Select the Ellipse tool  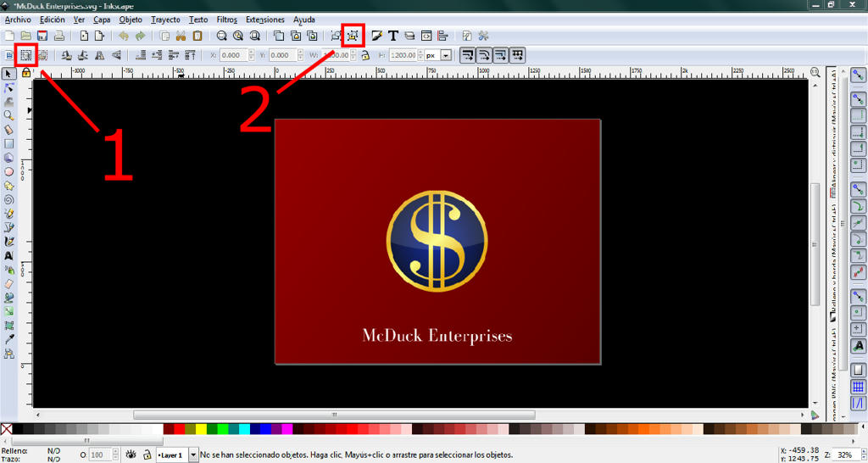[x=8, y=171]
